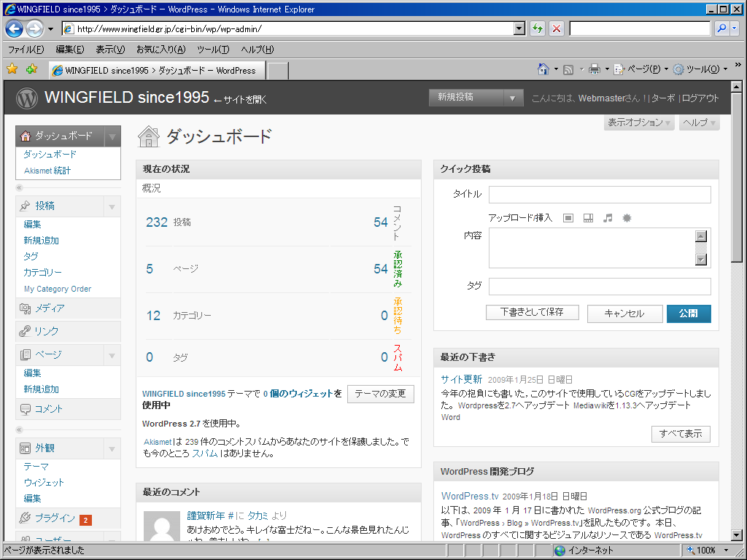Collapse the ページ sidebar section arrow

[112, 355]
